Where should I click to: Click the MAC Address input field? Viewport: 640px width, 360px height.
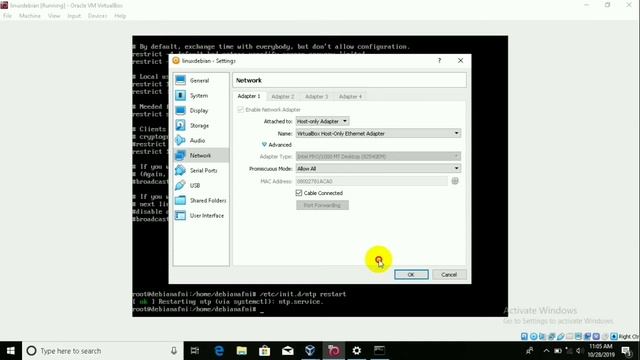371,181
